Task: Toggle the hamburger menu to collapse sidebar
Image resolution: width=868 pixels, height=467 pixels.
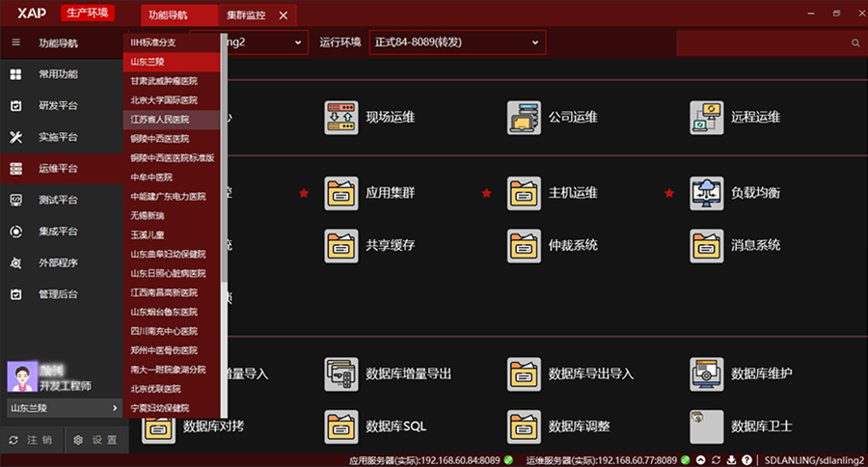Action: click(15, 43)
